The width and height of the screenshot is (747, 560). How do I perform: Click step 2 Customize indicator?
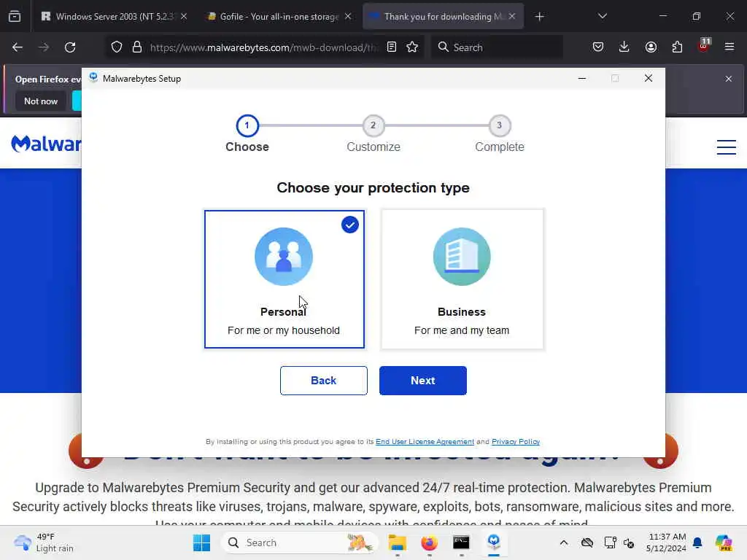[x=373, y=125]
